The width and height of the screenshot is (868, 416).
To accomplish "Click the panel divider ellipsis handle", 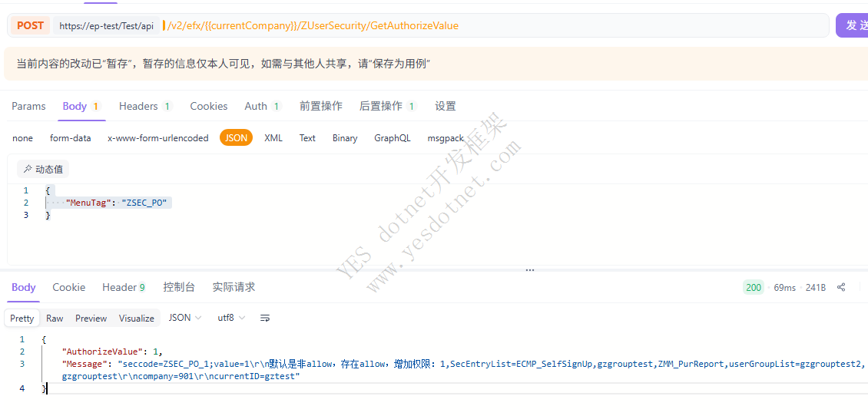I will pos(530,270).
